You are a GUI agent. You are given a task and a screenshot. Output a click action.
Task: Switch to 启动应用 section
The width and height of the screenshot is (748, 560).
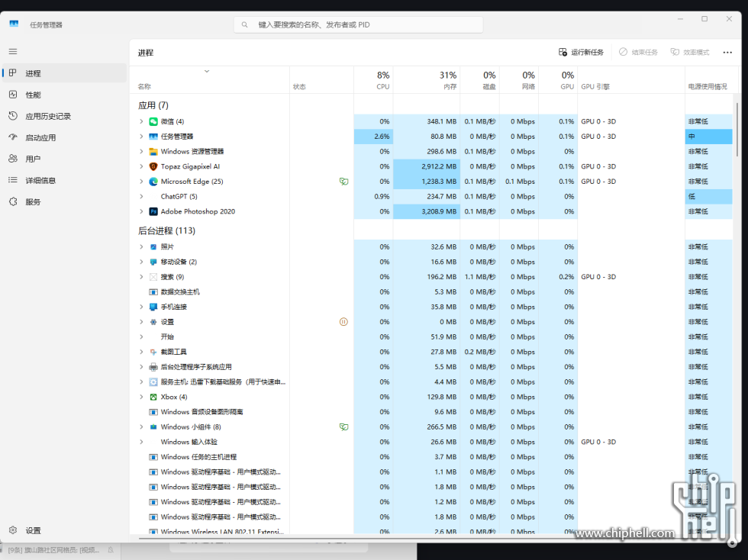point(40,138)
